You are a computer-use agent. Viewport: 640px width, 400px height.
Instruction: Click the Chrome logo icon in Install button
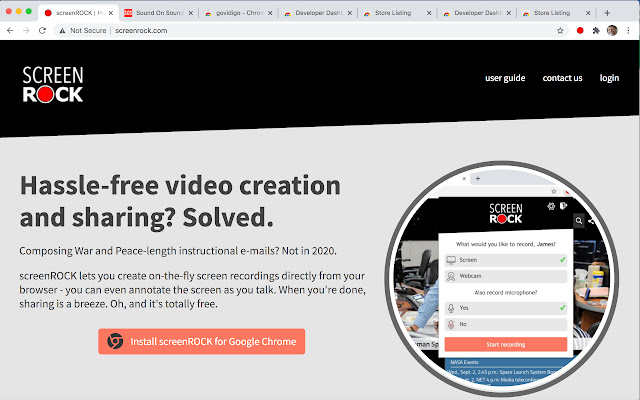coord(116,341)
